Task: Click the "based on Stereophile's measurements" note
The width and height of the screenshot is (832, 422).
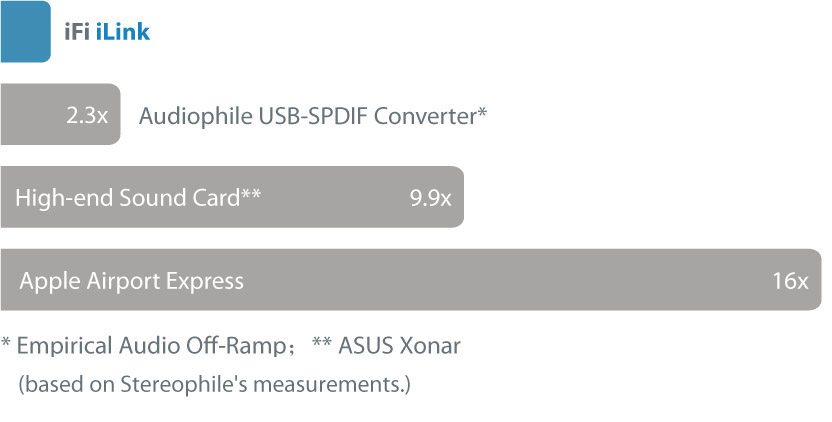Action: pyautogui.click(x=214, y=384)
